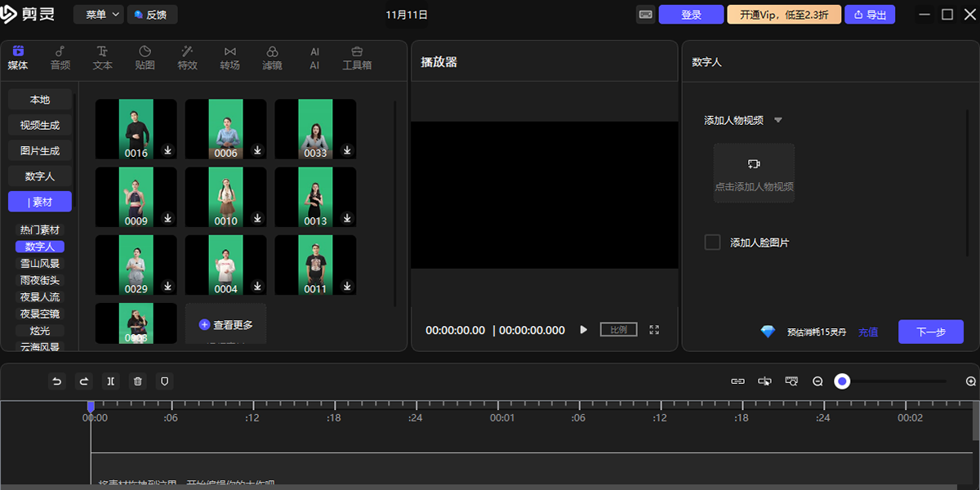Click the timeline zoom slider handle
Image resolution: width=980 pixels, height=490 pixels.
point(842,381)
